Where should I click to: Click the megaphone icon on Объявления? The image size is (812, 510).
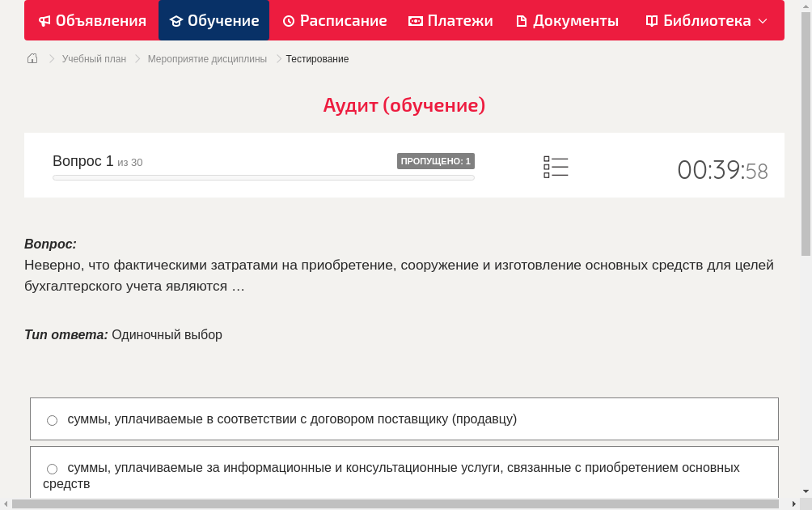pyautogui.click(x=44, y=20)
